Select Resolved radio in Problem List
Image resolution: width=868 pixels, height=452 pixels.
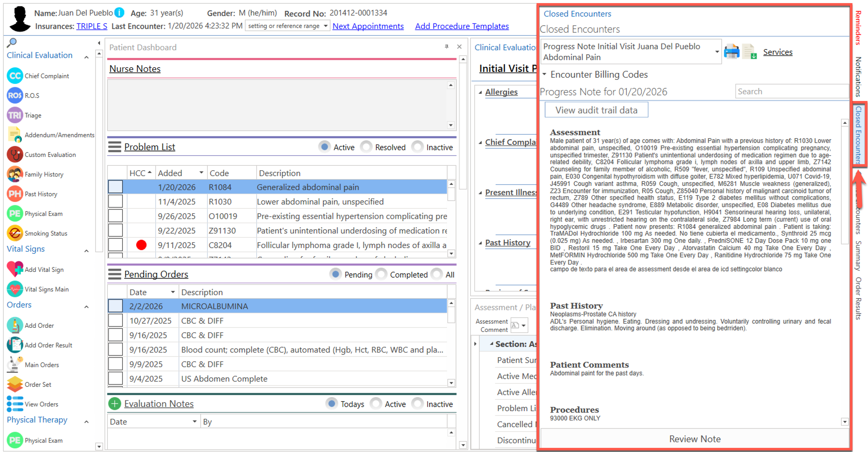(x=366, y=147)
